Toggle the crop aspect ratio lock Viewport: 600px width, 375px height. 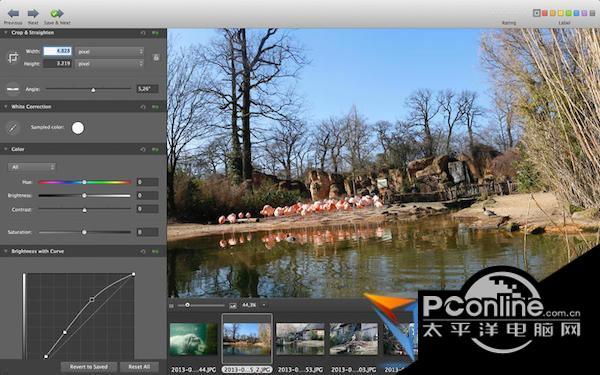click(156, 57)
